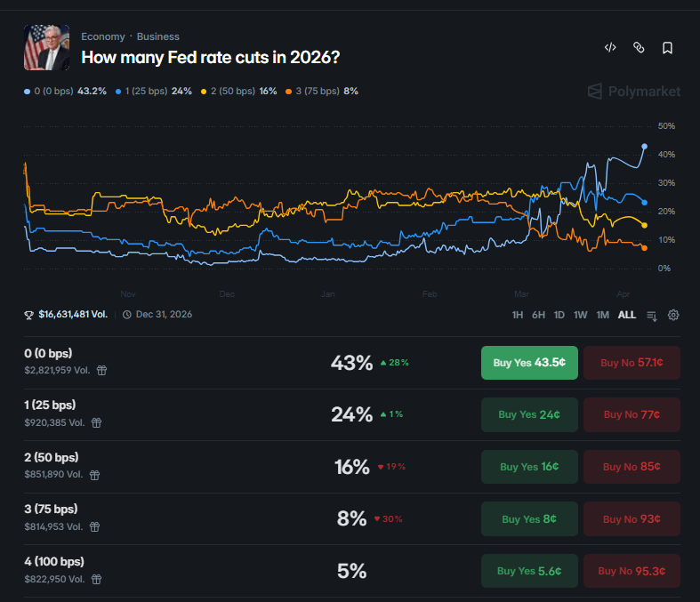Click gift icon next to $2,821,959 Vol.
700x602 pixels.
point(102,371)
